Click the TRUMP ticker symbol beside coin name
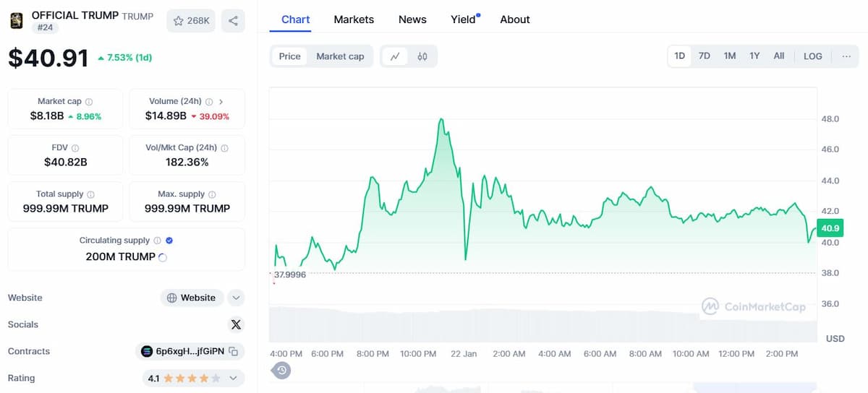Screen dimensions: 868x393 (137, 16)
